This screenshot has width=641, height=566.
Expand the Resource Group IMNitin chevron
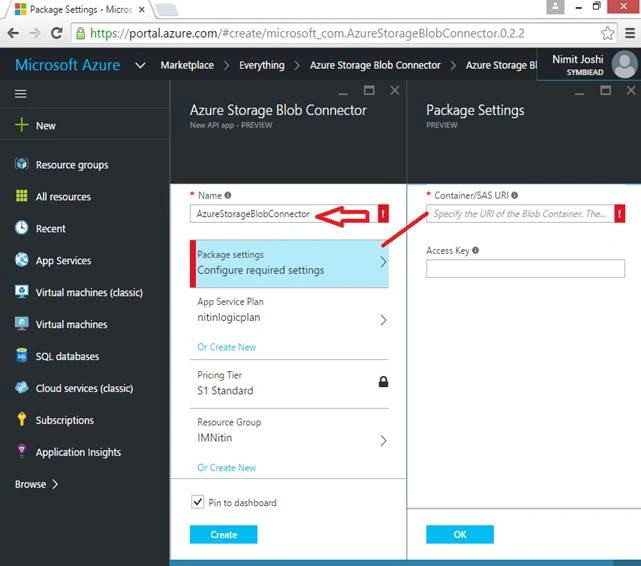point(383,441)
